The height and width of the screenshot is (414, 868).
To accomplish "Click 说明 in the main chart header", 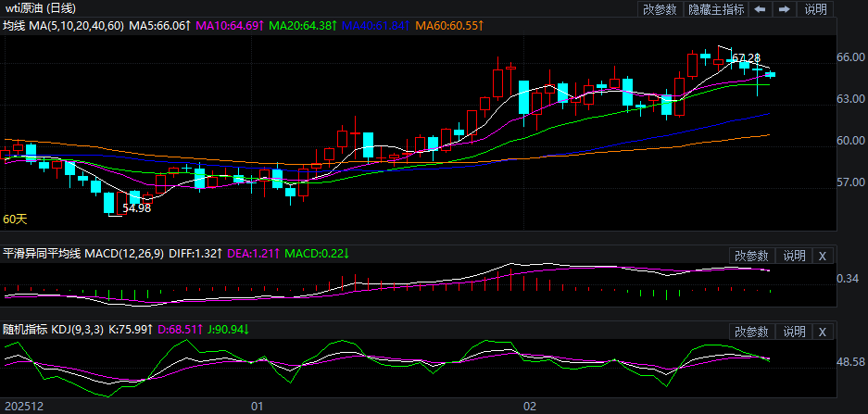I will (x=815, y=9).
